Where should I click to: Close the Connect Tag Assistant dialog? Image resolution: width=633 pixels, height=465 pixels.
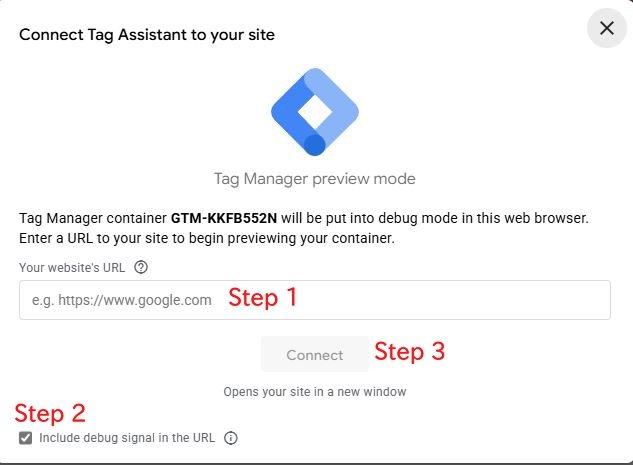[x=606, y=28]
